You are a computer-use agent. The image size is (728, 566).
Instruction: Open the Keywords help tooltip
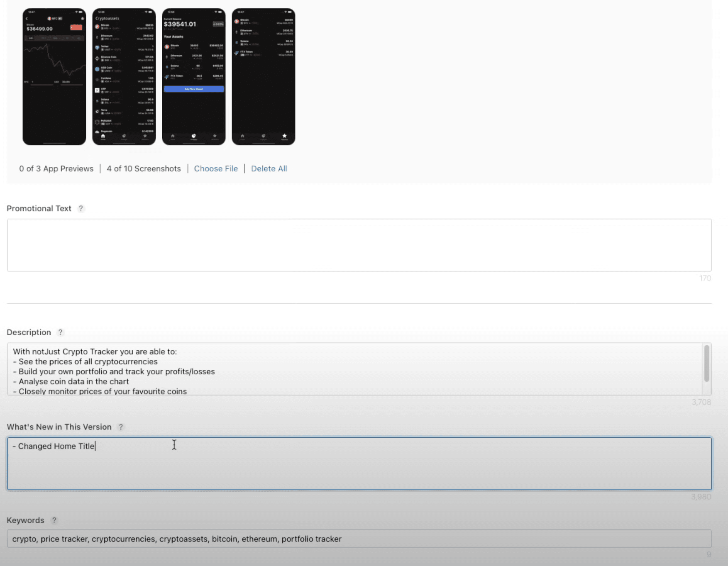coord(54,520)
